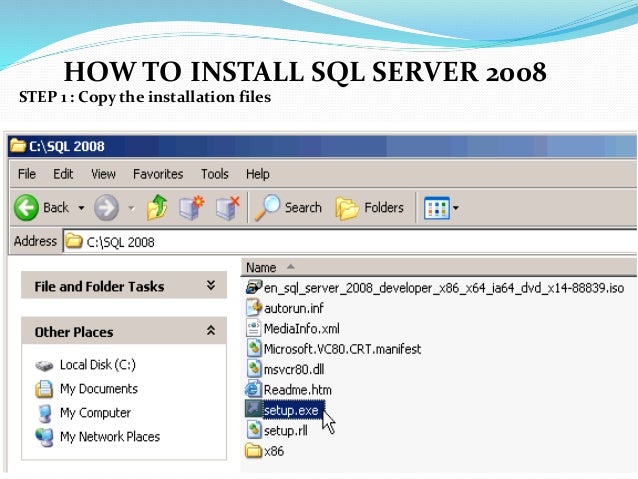This screenshot has height=479, width=638.
Task: Click the Readme.htm Internet Explorer icon
Action: click(253, 389)
